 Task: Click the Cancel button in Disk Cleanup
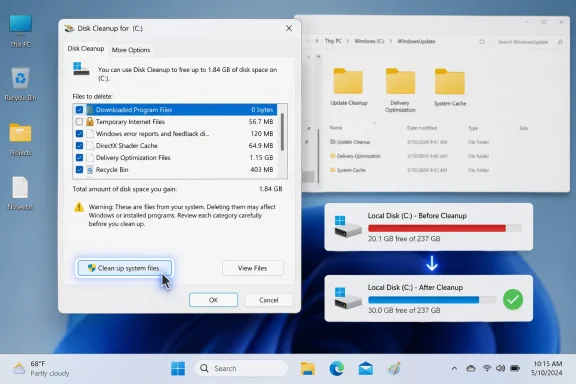tap(269, 300)
